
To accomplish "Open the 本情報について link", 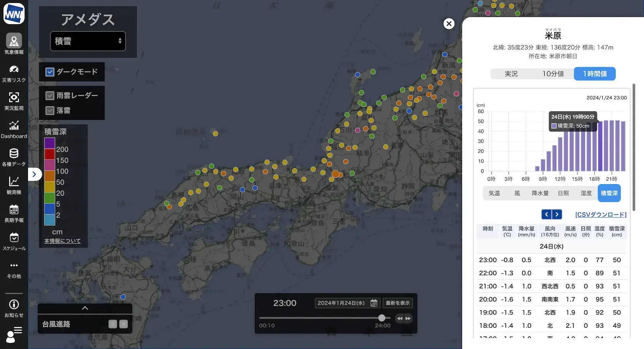I will tap(62, 241).
